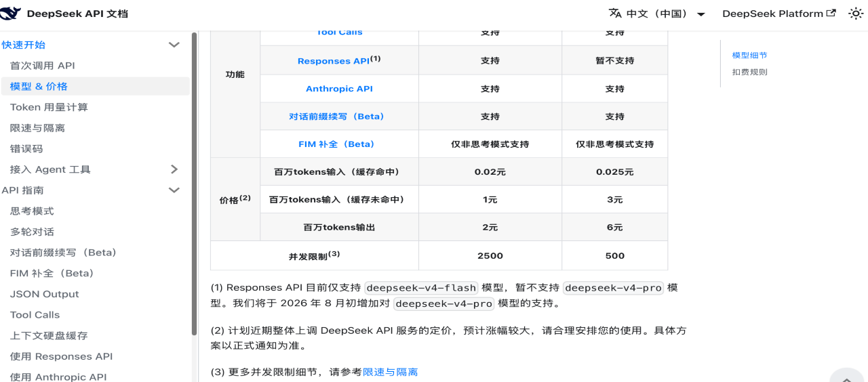Click the 2500 concurrency cell

click(x=490, y=255)
